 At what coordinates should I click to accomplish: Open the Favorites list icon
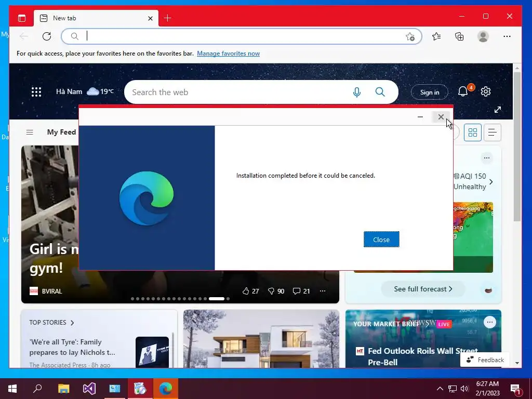pyautogui.click(x=436, y=36)
